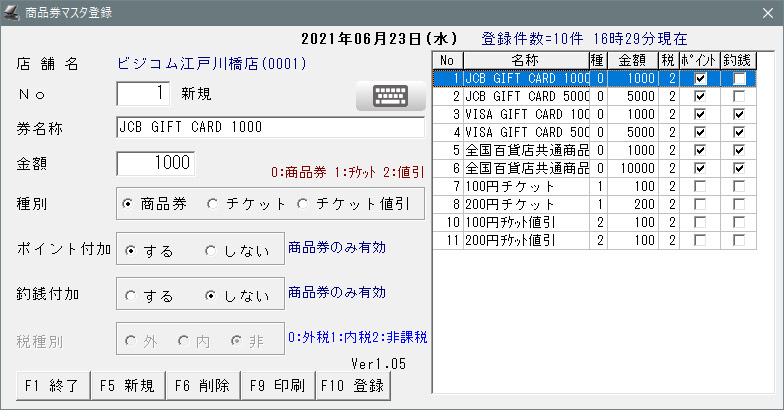The width and height of the screenshot is (784, 410).
Task: Toggle the ポイント checkbox in row 3
Action: [700, 115]
